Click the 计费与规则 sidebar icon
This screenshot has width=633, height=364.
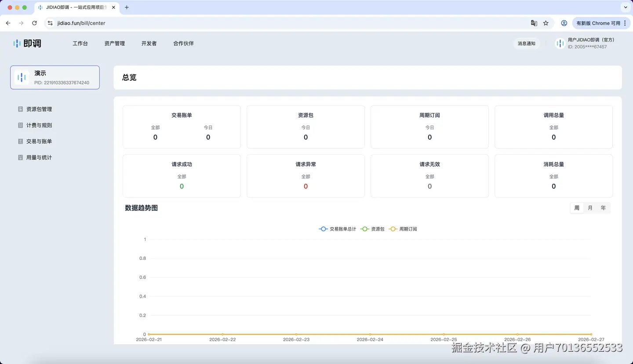[20, 125]
